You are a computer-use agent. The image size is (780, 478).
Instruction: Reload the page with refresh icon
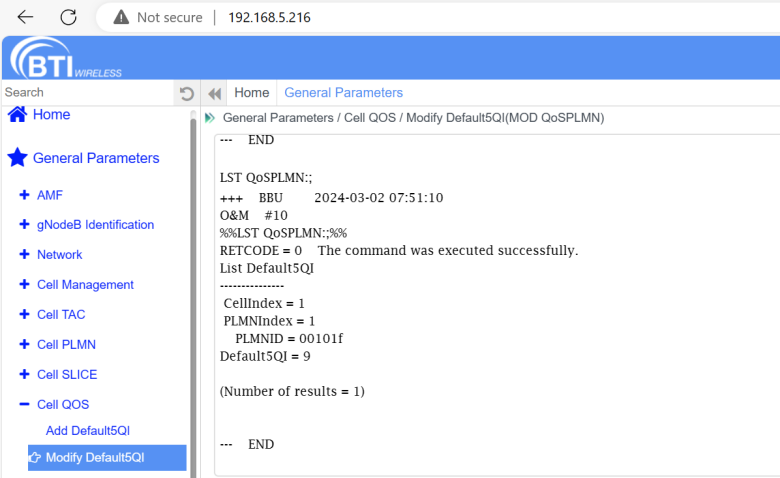click(x=68, y=17)
